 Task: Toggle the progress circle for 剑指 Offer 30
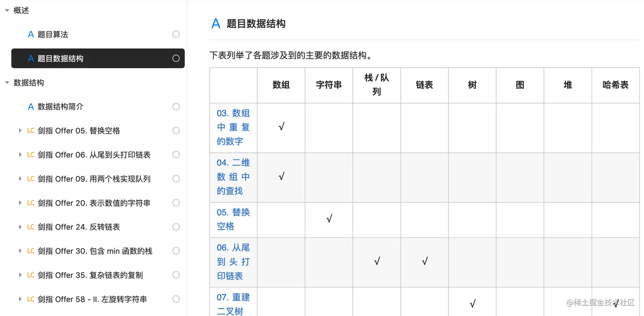pyautogui.click(x=176, y=251)
